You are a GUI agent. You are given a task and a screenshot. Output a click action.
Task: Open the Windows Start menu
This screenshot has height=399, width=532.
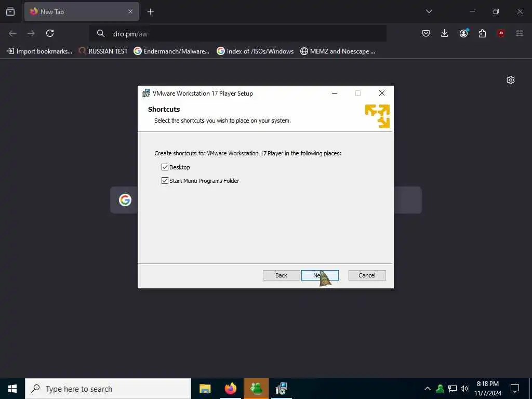coord(12,389)
